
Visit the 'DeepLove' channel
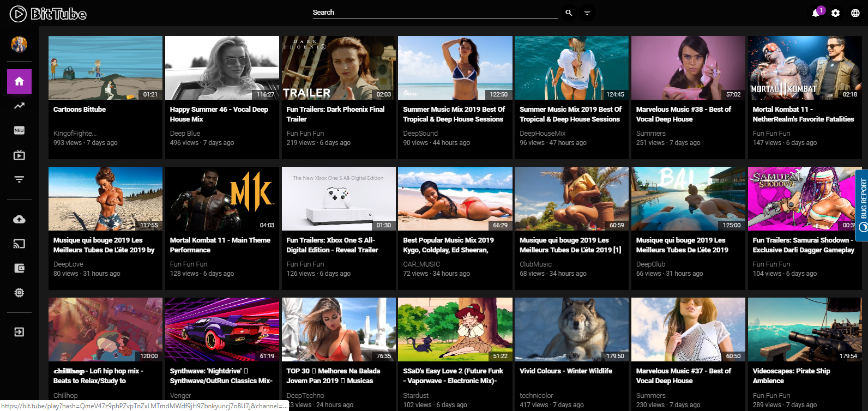pos(68,264)
